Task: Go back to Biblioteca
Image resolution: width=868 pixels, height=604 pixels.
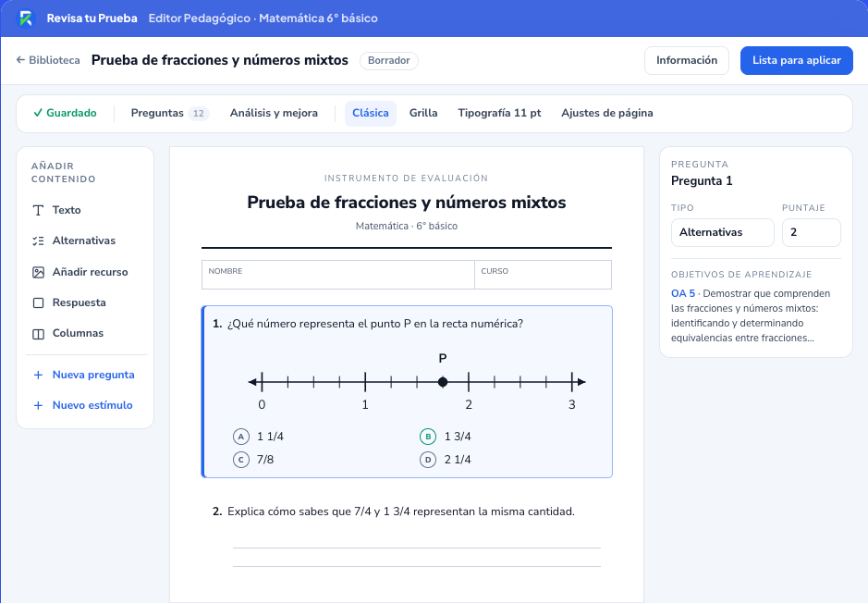Action: coord(48,60)
